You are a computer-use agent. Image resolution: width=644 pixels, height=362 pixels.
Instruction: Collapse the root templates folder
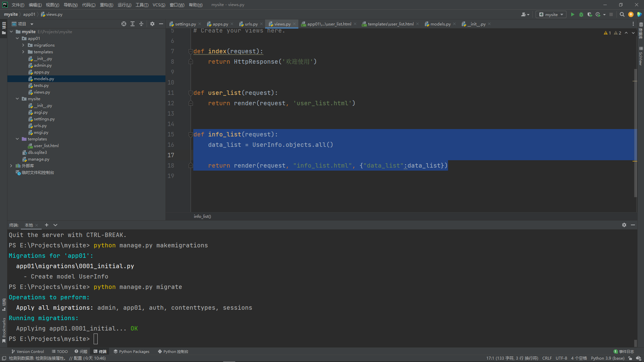[17, 139]
